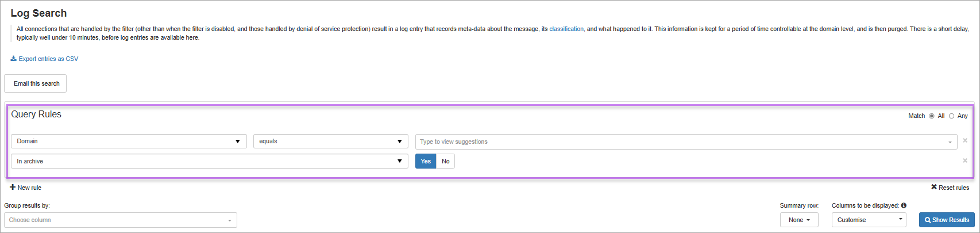980x233 pixels.
Task: Select the Match All radio button
Action: [x=932, y=116]
